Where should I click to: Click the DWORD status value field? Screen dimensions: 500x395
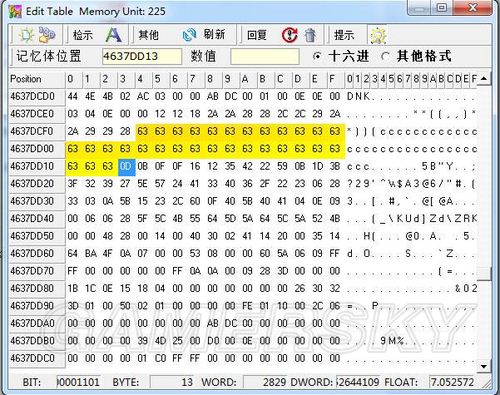[x=357, y=382]
